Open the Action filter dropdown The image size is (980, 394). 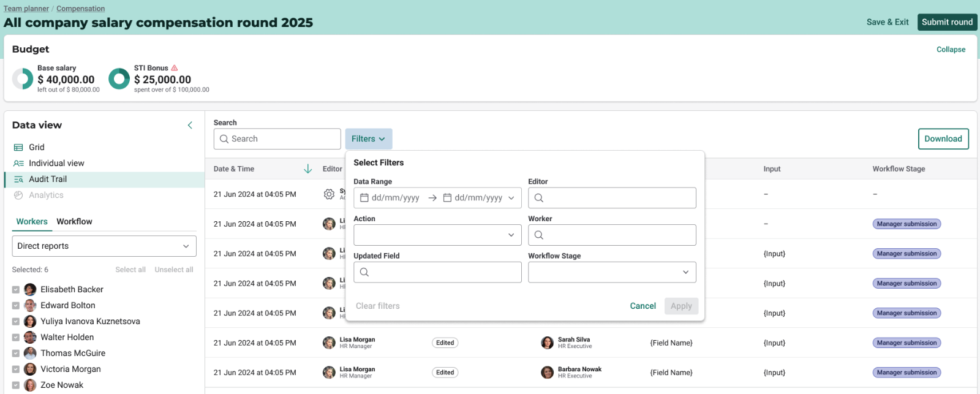coord(437,235)
